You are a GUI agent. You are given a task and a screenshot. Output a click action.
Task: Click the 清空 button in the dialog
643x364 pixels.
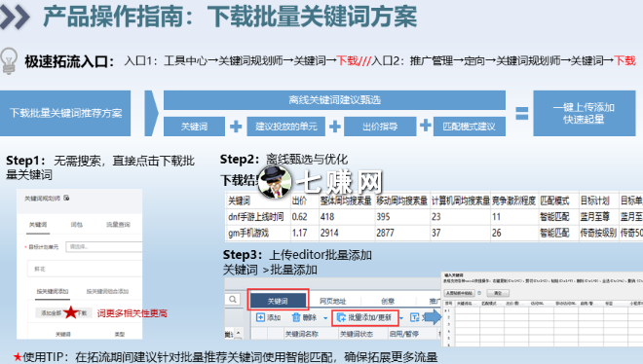point(498,293)
